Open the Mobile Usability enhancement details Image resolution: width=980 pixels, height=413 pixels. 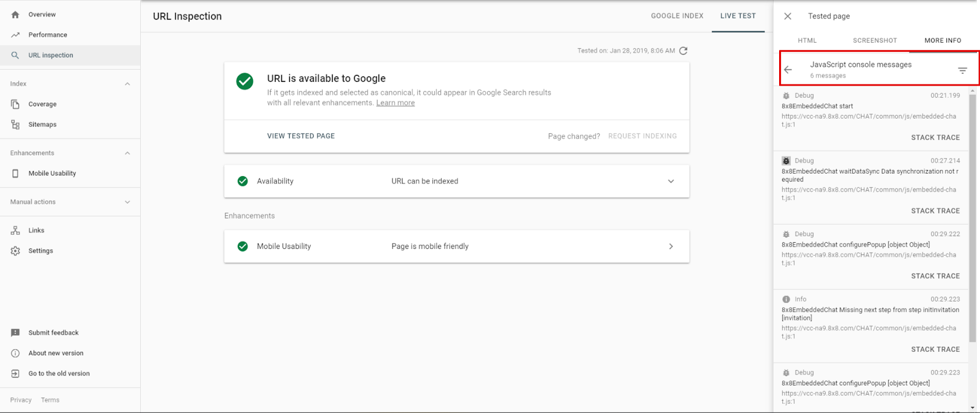[671, 247]
